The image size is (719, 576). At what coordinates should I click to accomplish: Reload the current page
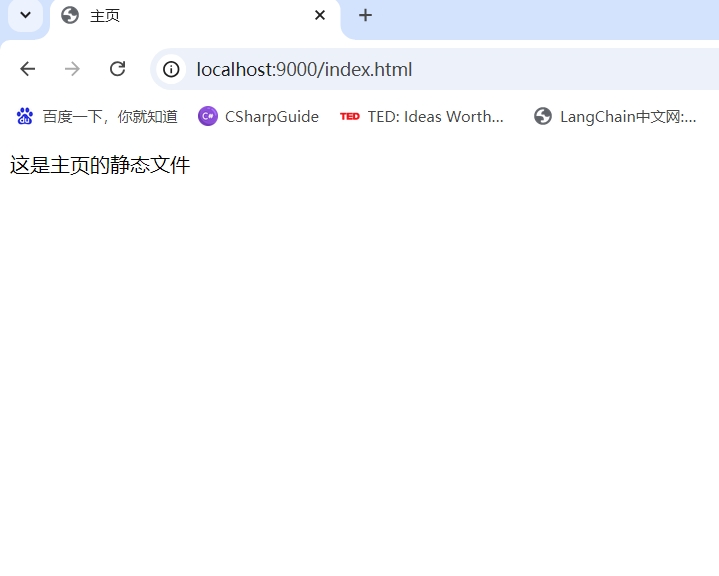point(117,69)
